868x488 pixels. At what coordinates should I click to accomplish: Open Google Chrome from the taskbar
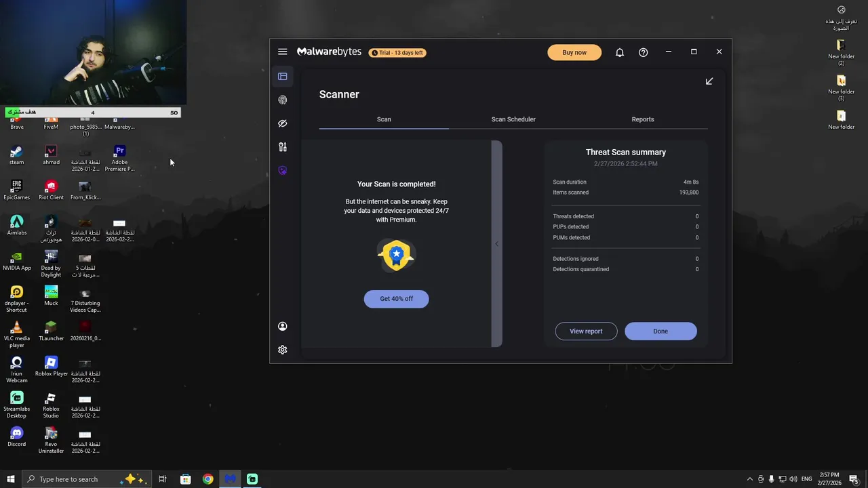pos(208,479)
